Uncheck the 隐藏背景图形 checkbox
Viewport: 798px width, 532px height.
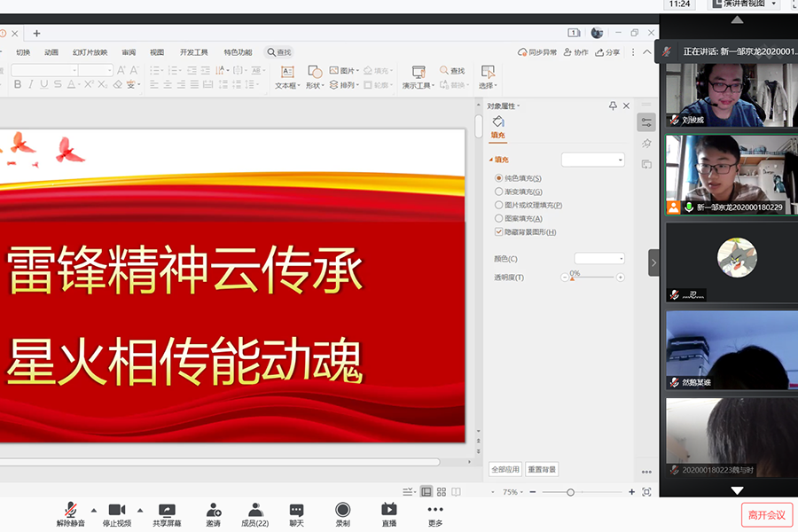tap(498, 231)
